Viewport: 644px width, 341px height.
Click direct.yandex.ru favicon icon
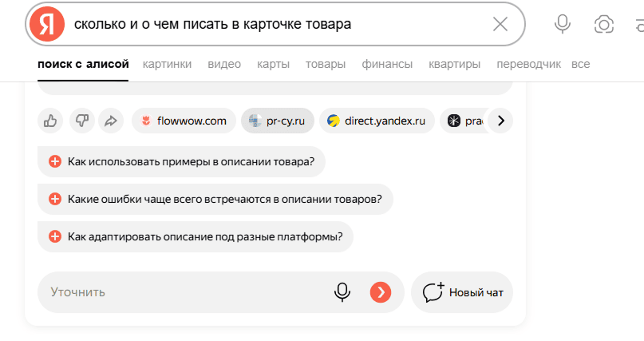pyautogui.click(x=333, y=121)
